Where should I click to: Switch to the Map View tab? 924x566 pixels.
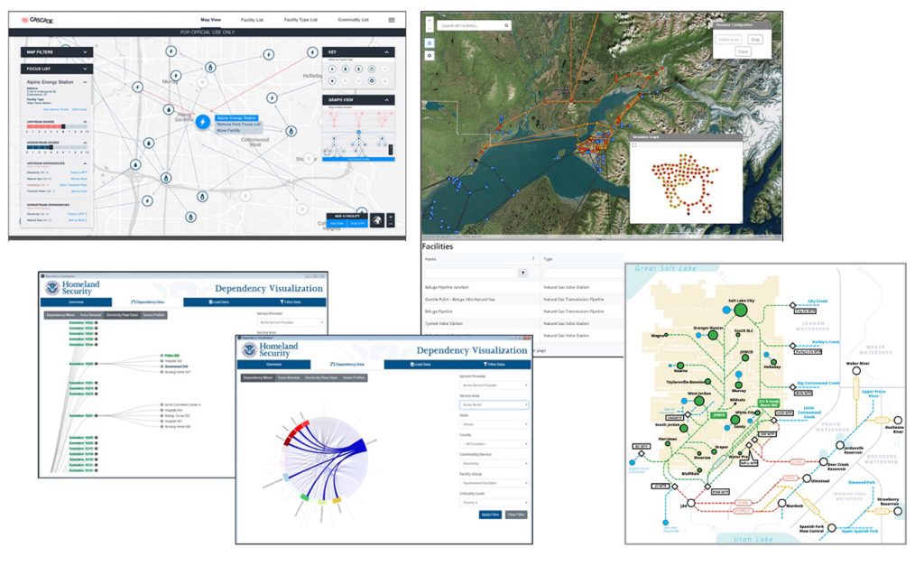(x=210, y=20)
